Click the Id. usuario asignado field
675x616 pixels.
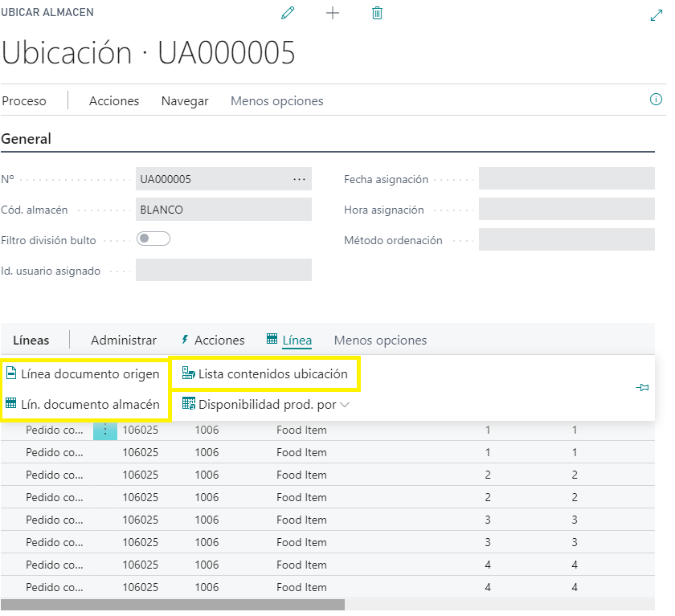(x=223, y=270)
